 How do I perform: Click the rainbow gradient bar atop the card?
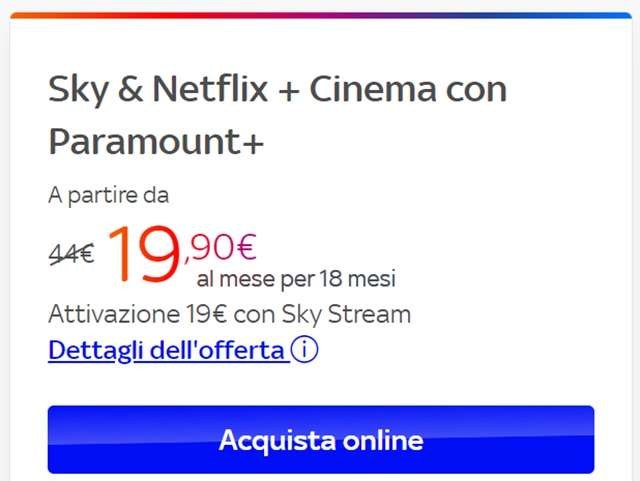coord(321,15)
